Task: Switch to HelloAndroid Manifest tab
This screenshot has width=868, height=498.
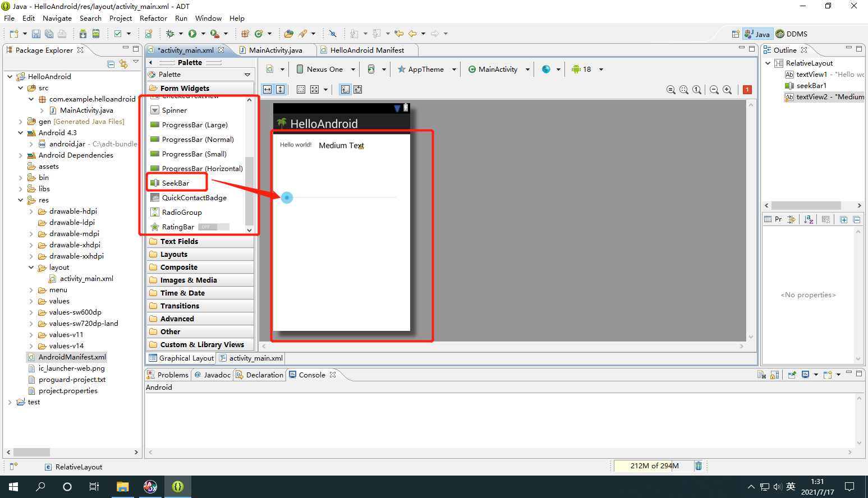Action: pyautogui.click(x=367, y=50)
